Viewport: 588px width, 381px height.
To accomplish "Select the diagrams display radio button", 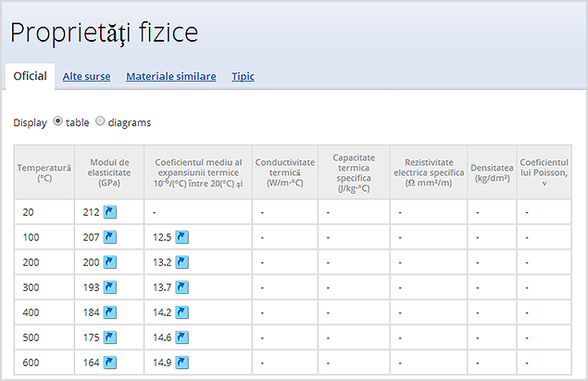I will point(100,121).
